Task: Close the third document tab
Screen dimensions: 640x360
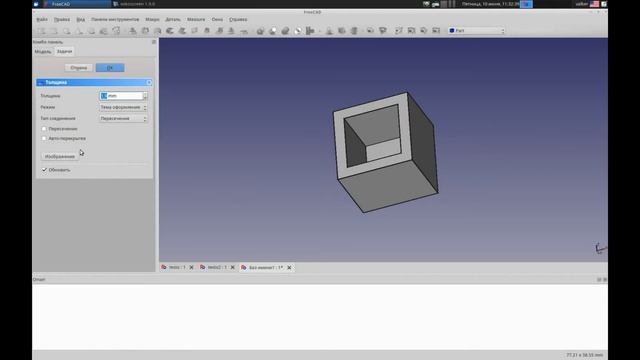Action: coord(289,267)
